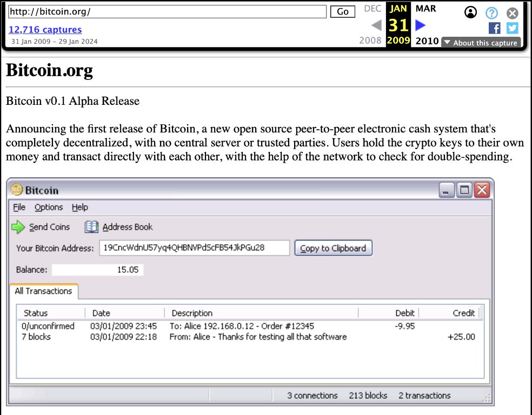Image resolution: width=532 pixels, height=415 pixels.
Task: Click the Wayback user account icon
Action: coord(470,12)
